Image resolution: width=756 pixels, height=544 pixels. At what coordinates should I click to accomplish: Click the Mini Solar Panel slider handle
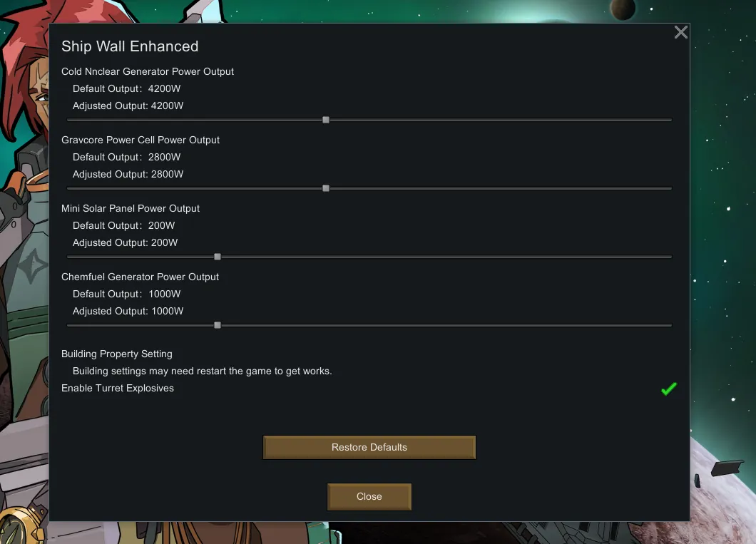[x=218, y=257]
